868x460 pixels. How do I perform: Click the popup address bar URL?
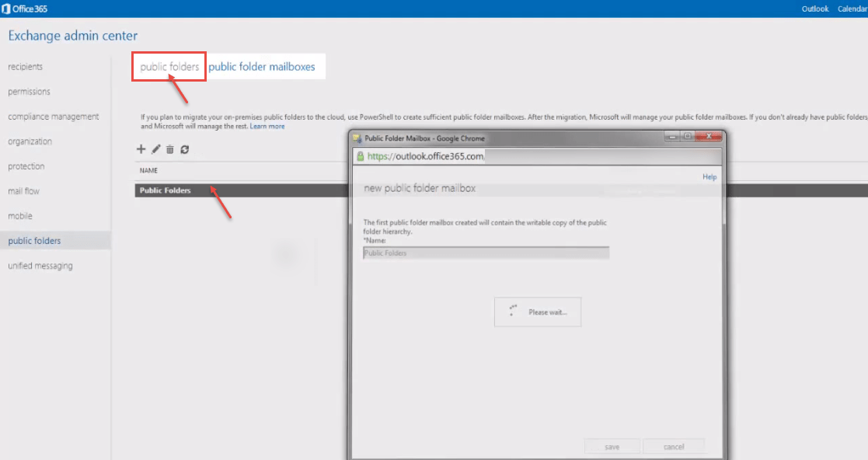tap(426, 156)
